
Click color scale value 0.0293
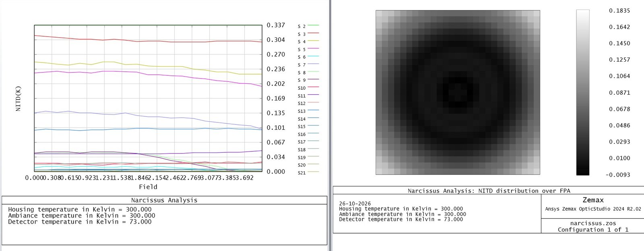[x=619, y=142]
